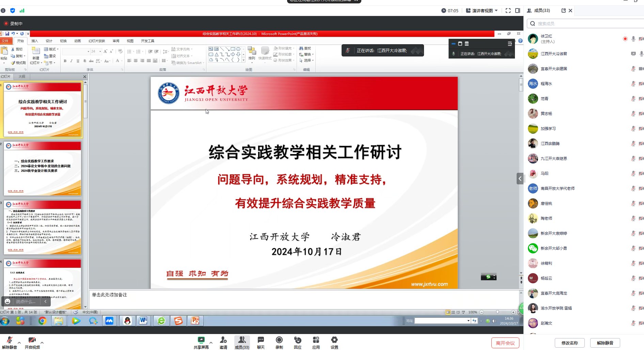
Task: Expand the 演讲者视图 view dropdown
Action: point(482,11)
